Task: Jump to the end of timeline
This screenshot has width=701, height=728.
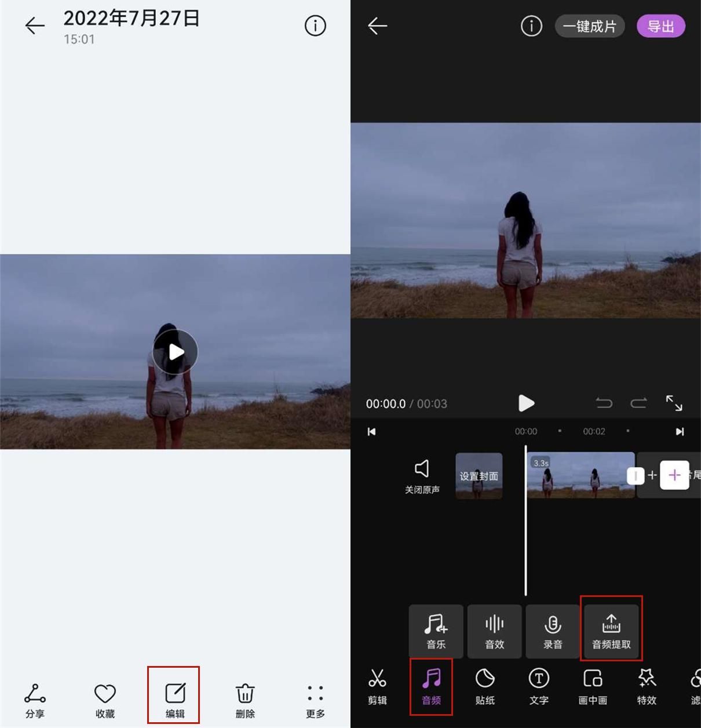Action: click(680, 432)
